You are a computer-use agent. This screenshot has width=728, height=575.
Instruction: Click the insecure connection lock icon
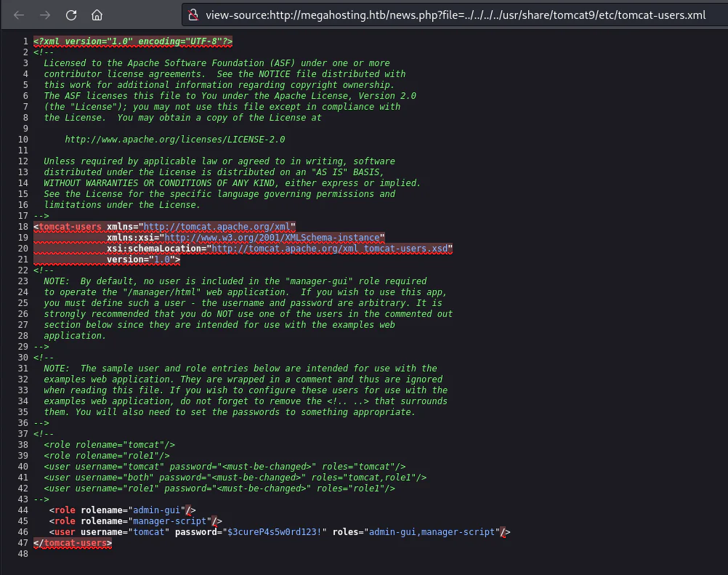(193, 15)
